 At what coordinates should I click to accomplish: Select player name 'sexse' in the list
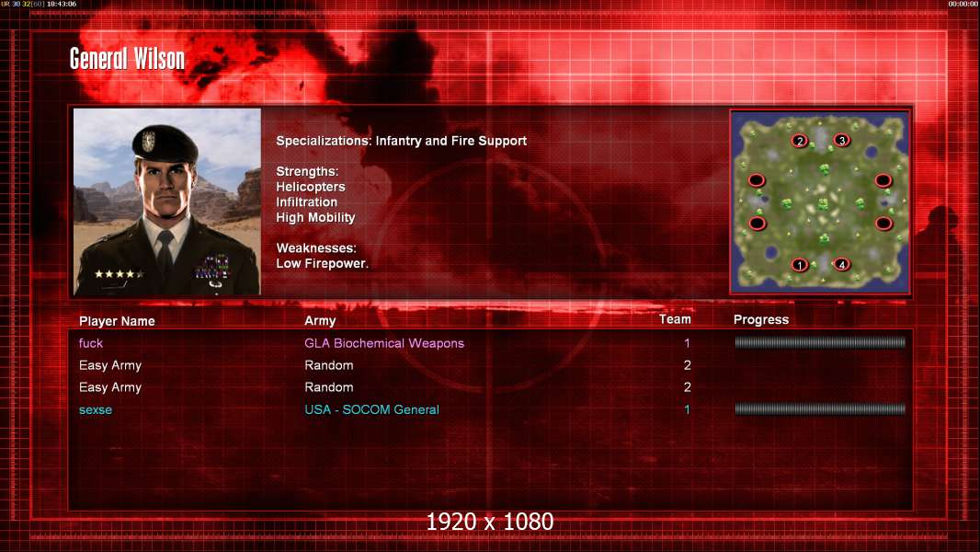pyautogui.click(x=96, y=409)
